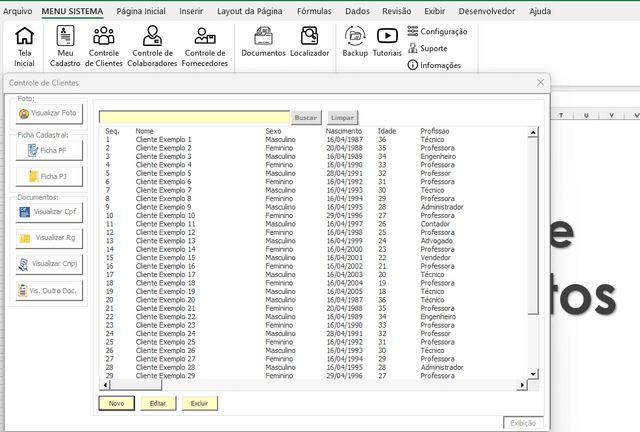Click list scrollbar down arrow
Viewport: 640px width, 432px height.
pos(533,374)
